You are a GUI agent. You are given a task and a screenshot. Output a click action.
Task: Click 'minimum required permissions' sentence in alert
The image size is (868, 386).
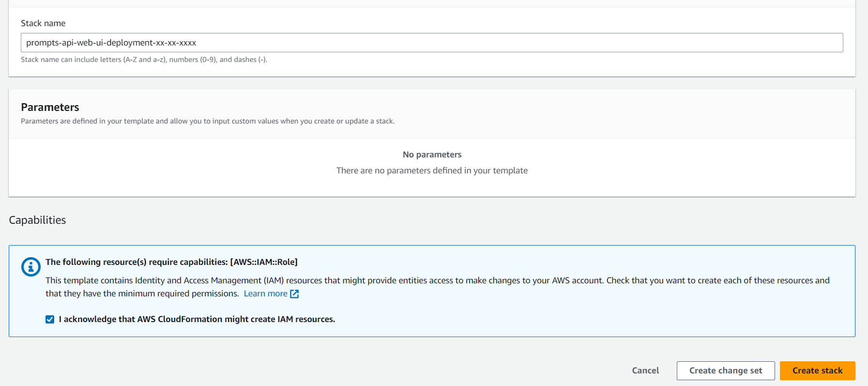(x=142, y=293)
